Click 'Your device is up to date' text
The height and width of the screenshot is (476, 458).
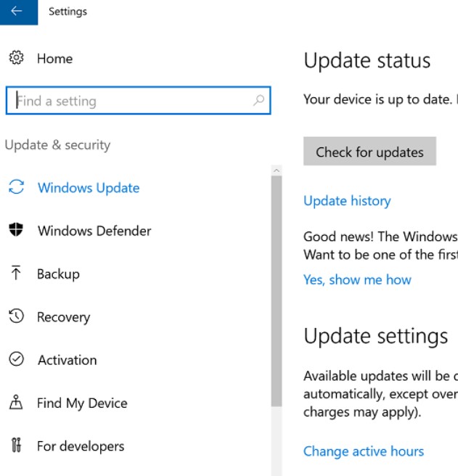(x=378, y=99)
